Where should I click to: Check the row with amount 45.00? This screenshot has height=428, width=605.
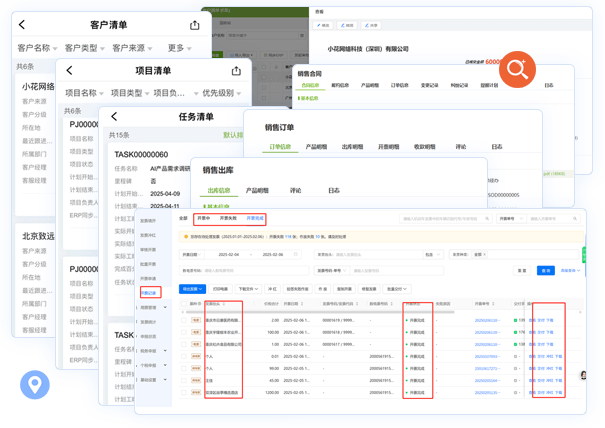pos(184,381)
